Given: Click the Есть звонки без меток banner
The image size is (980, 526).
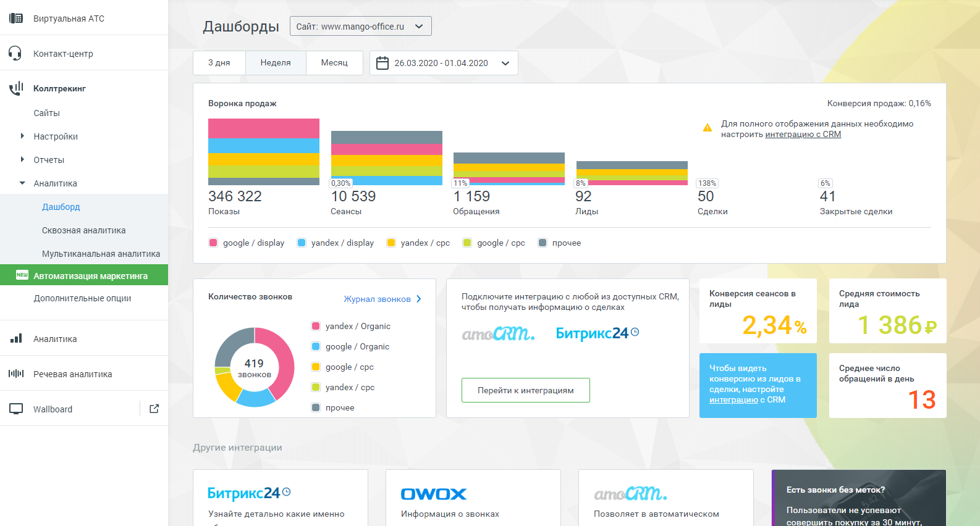Looking at the screenshot, I should click(x=859, y=498).
